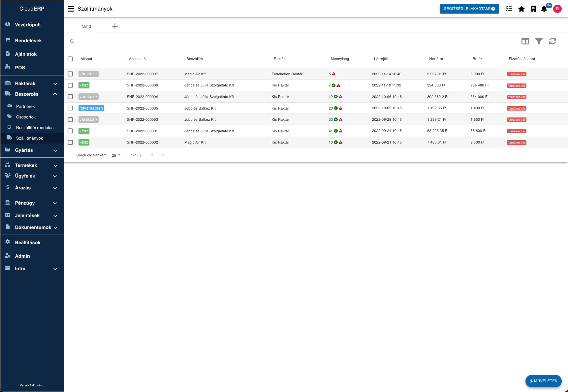Open the company building icon
This screenshot has width=568, height=392.
point(533,9)
